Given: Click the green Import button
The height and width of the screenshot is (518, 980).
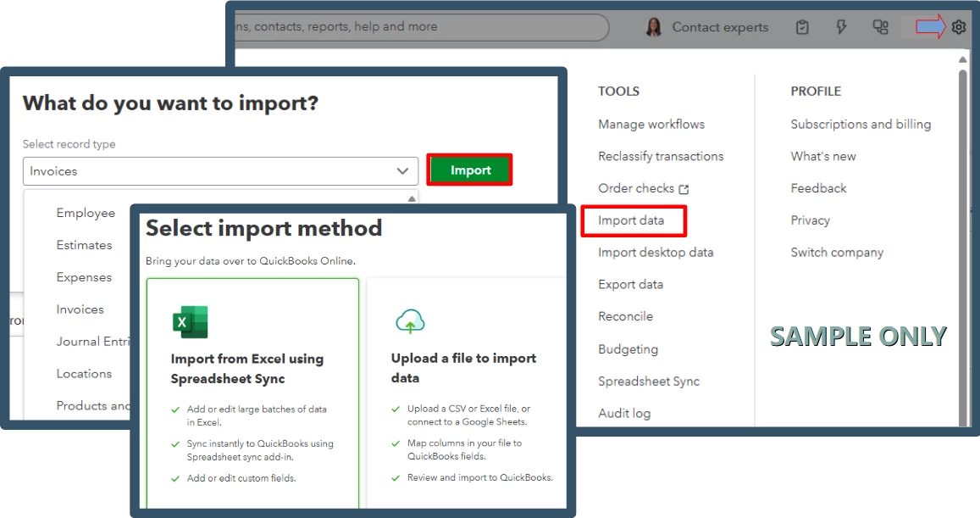Looking at the screenshot, I should pos(470,170).
